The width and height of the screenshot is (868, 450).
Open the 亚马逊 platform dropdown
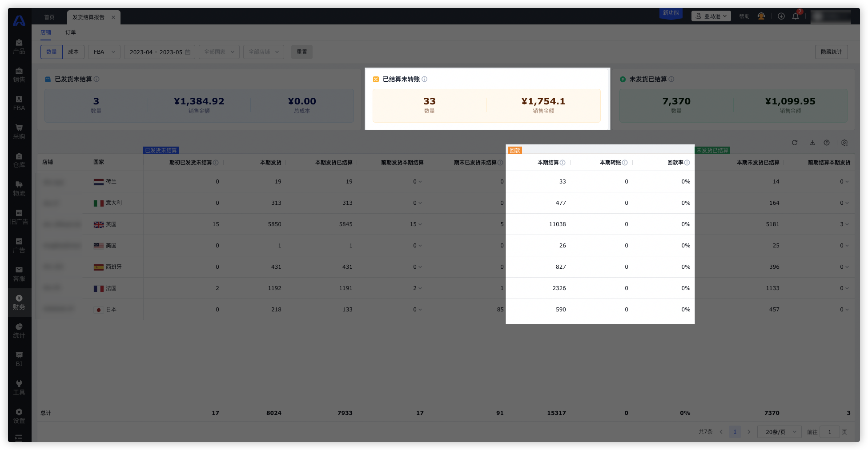click(711, 16)
